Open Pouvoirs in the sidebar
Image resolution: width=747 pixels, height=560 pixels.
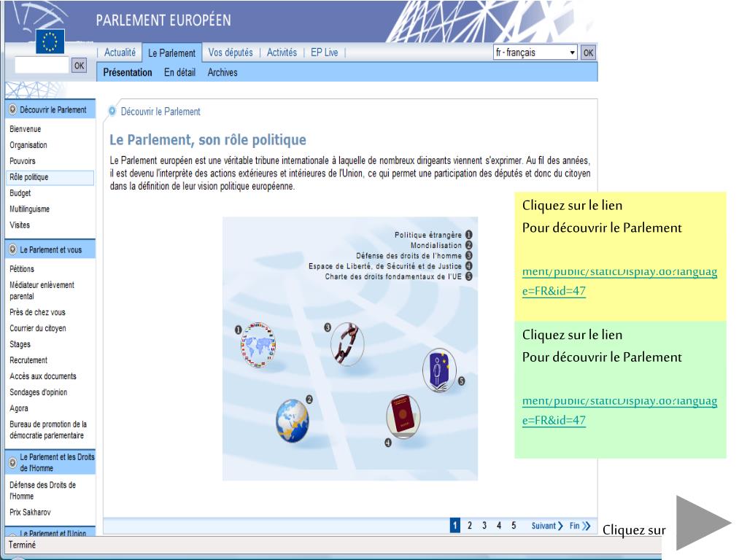point(23,161)
